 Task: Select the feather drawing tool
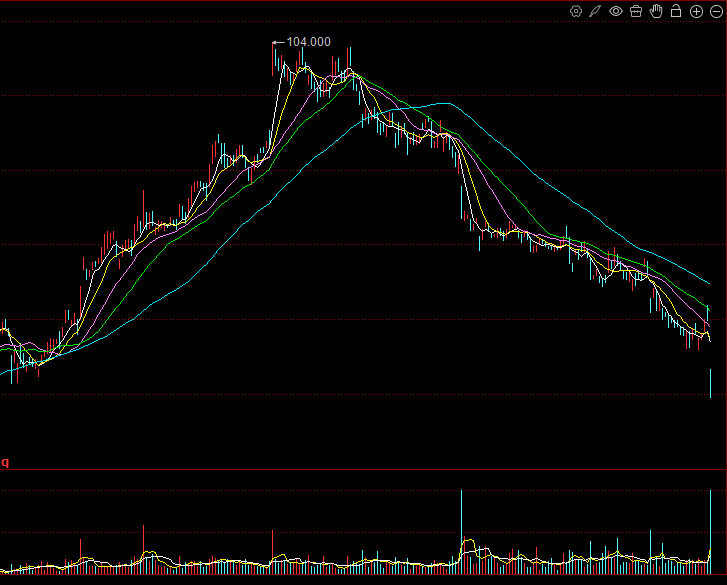pos(595,11)
